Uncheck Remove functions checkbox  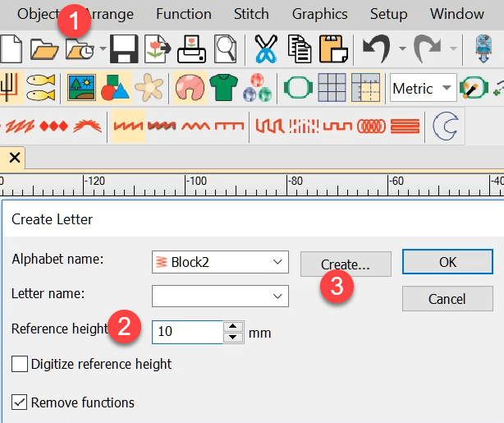tap(20, 402)
